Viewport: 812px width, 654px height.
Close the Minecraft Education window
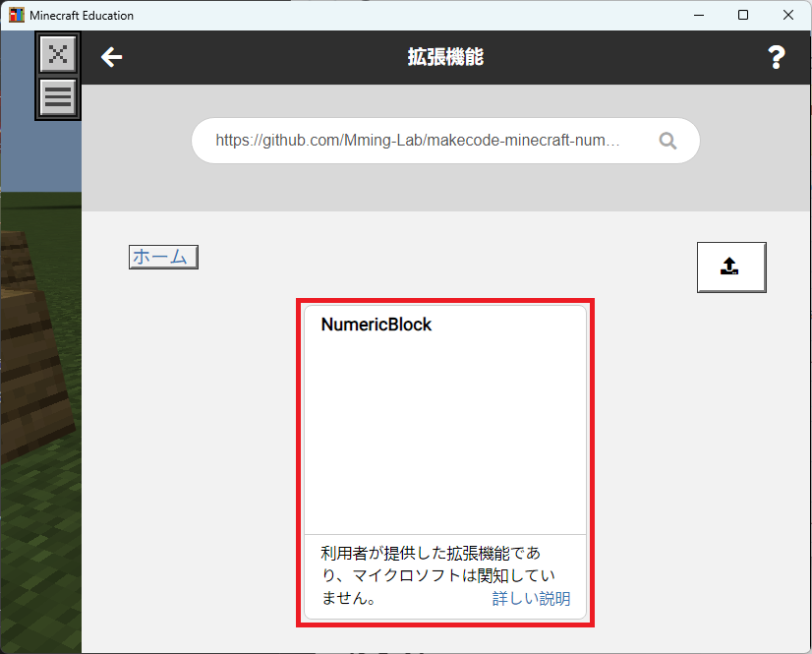click(x=788, y=15)
